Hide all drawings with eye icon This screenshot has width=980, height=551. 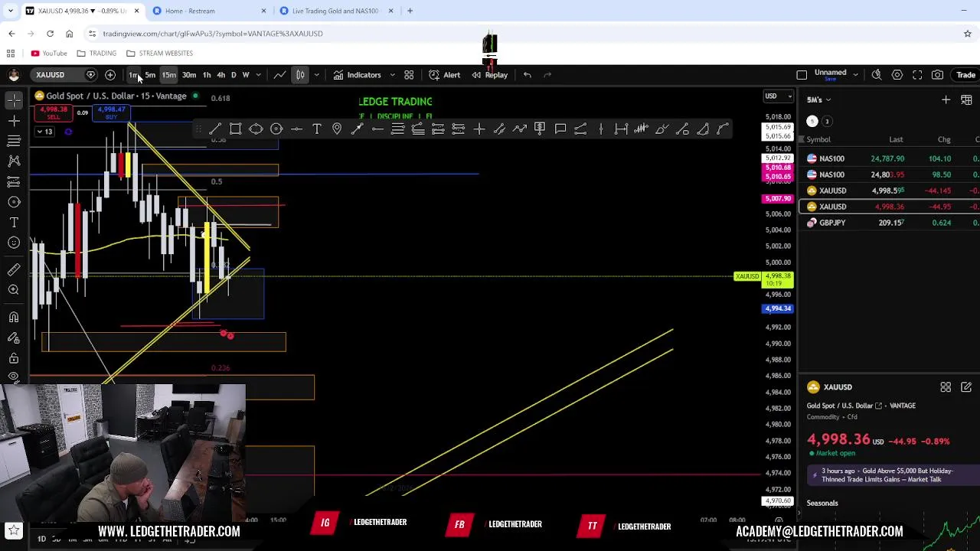[x=14, y=377]
